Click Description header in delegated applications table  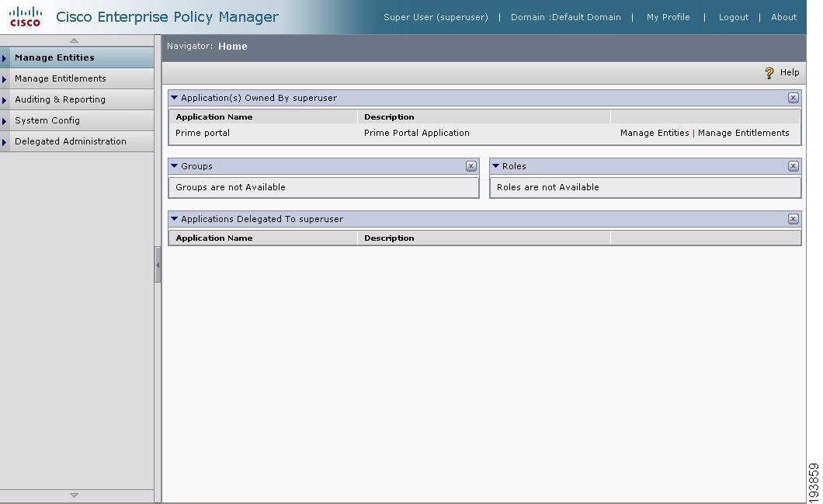tap(389, 238)
